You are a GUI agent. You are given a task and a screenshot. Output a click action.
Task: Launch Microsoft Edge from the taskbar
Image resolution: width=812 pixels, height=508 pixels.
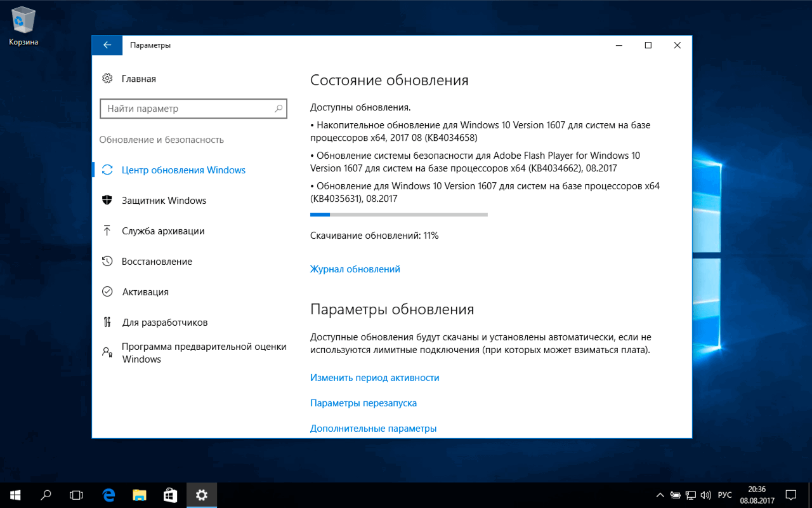(x=108, y=495)
